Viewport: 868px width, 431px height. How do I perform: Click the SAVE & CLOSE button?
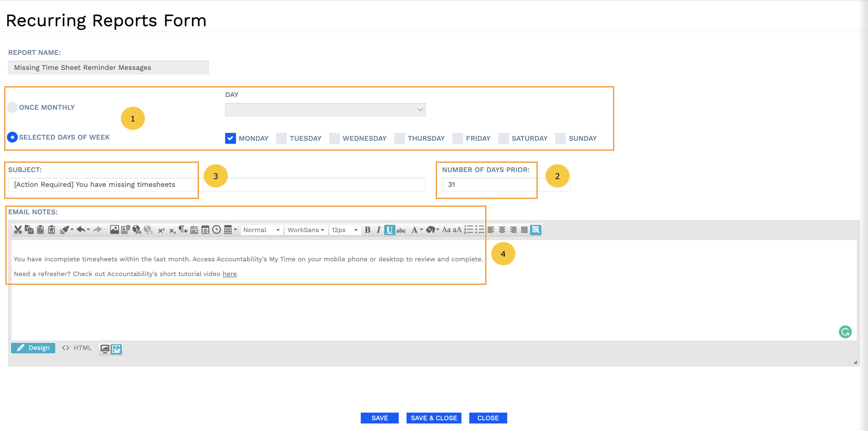click(x=434, y=418)
